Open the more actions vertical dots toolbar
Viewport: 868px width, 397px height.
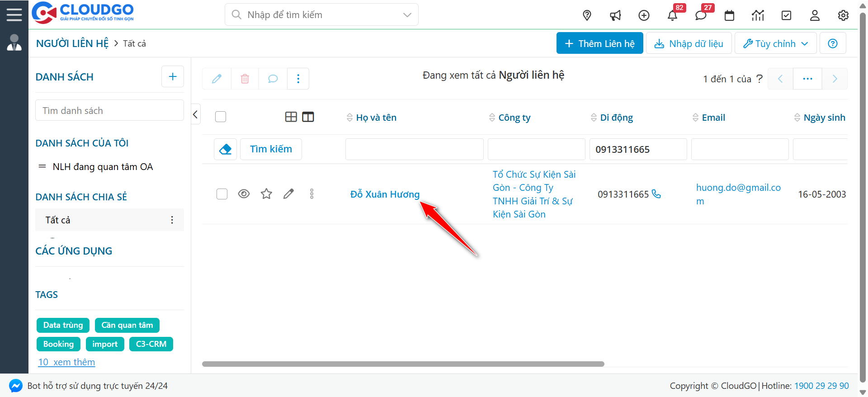[x=298, y=79]
